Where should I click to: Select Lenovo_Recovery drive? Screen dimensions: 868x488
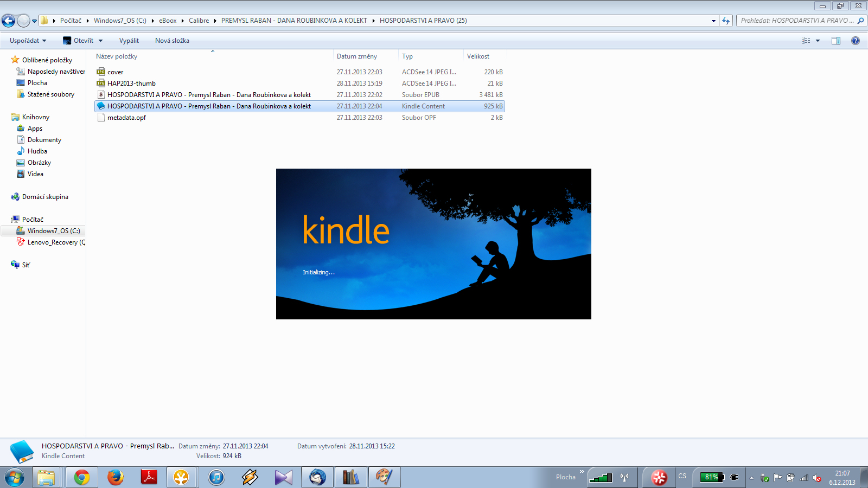point(56,242)
